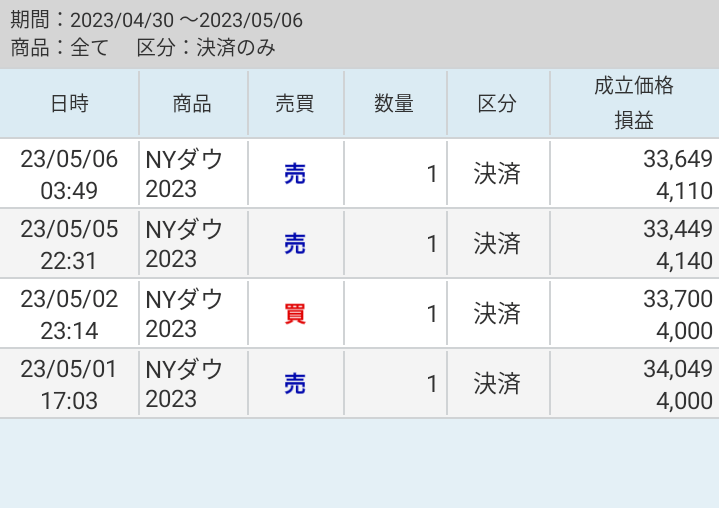This screenshot has width=719, height=508.
Task: Click the blue 売 label in 23/05/01 row
Action: pyautogui.click(x=295, y=384)
